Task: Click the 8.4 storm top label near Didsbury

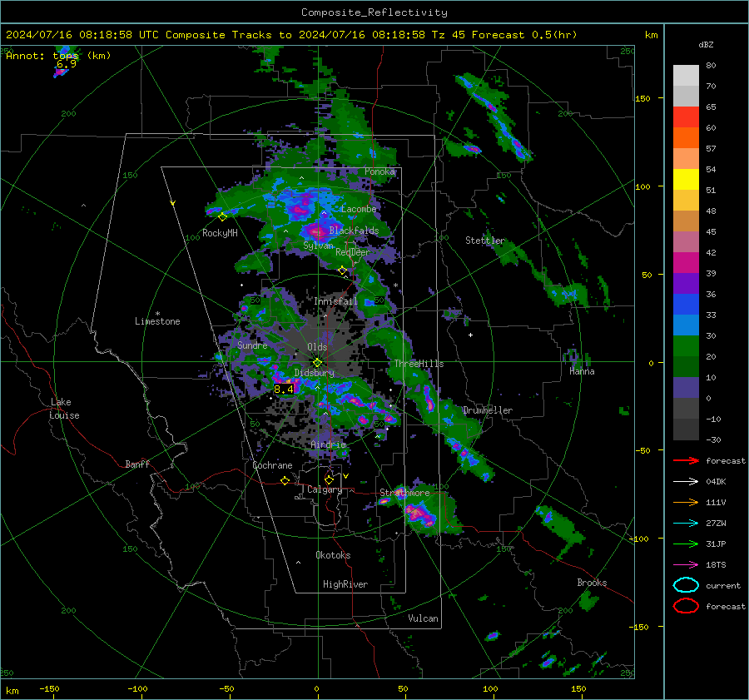Action: coord(283,390)
